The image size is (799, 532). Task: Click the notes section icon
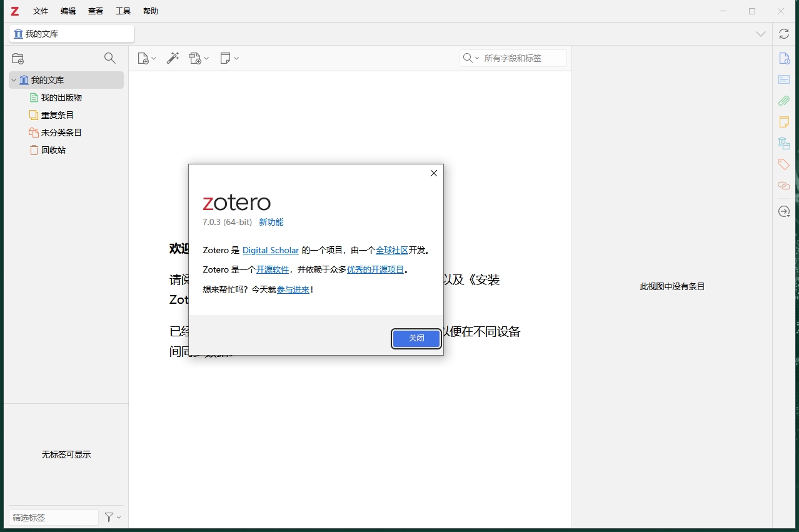784,122
